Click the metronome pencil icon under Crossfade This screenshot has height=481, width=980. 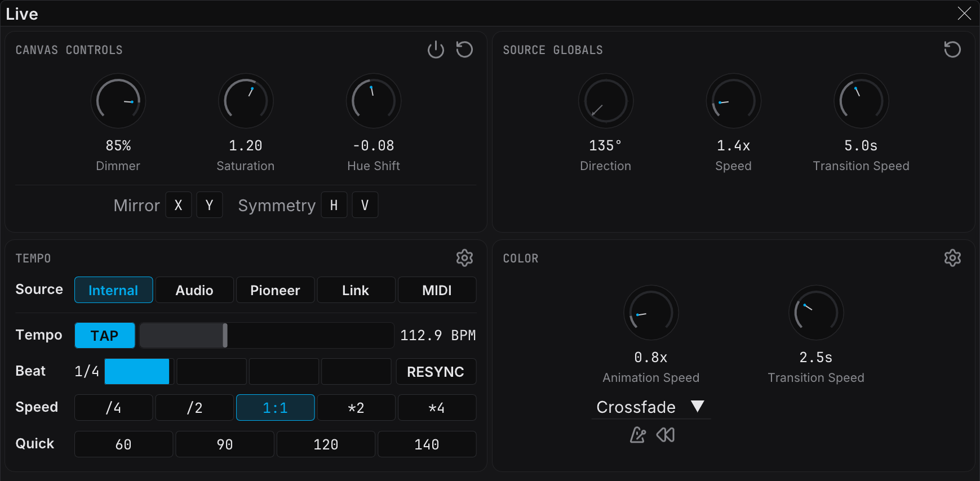coord(637,435)
